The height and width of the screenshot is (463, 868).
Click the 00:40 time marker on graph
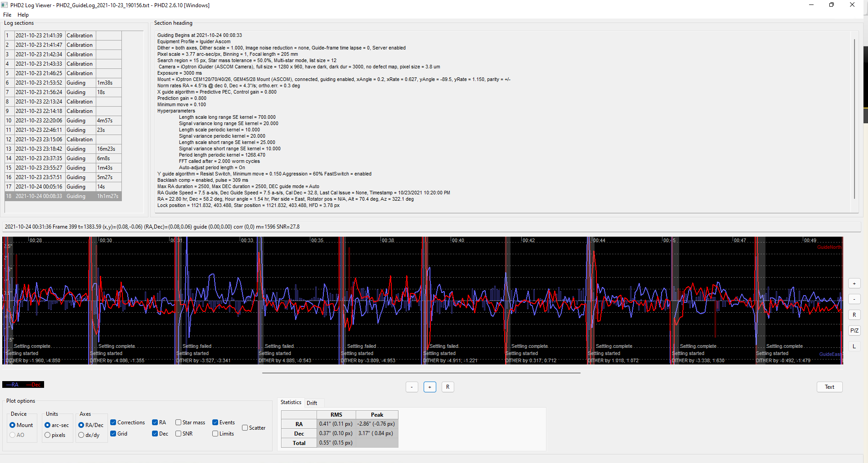point(458,241)
